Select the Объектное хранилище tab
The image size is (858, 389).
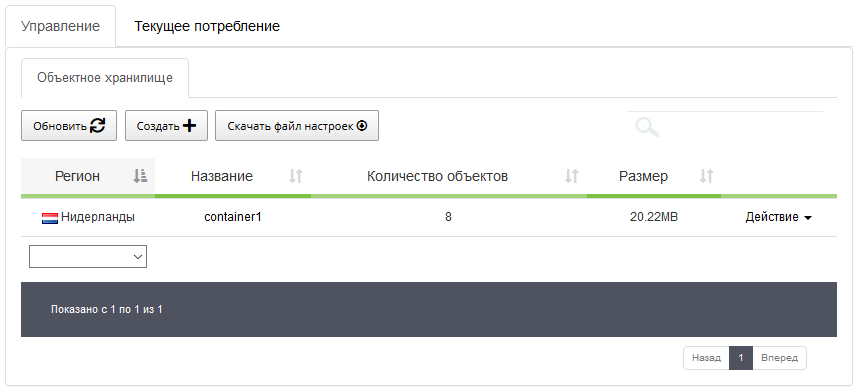(105, 78)
